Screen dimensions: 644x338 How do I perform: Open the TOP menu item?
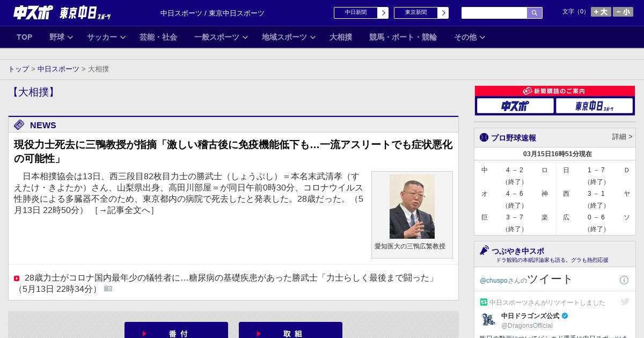click(25, 37)
